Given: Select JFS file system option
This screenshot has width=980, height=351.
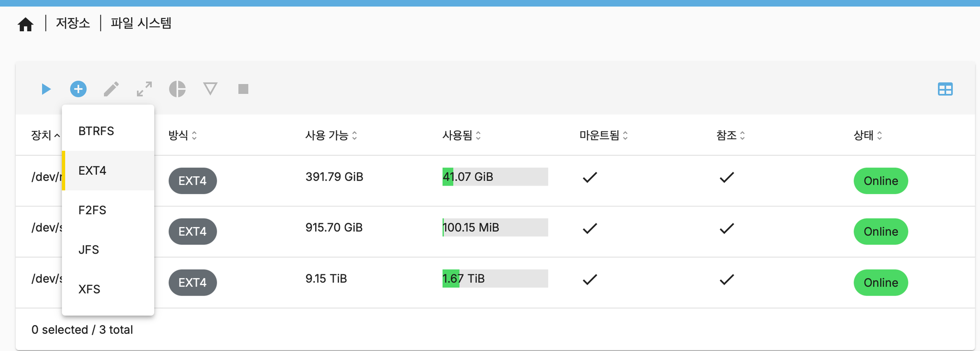Looking at the screenshot, I should (x=108, y=250).
